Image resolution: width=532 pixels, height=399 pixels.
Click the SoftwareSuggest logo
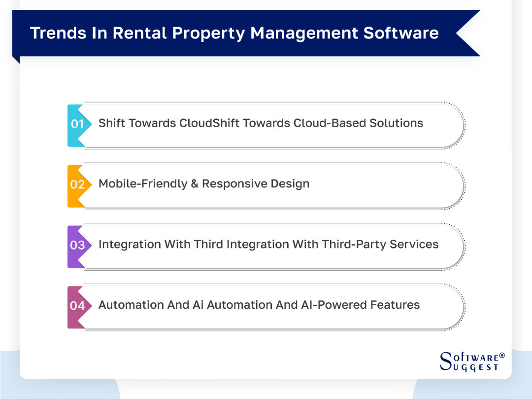click(470, 362)
